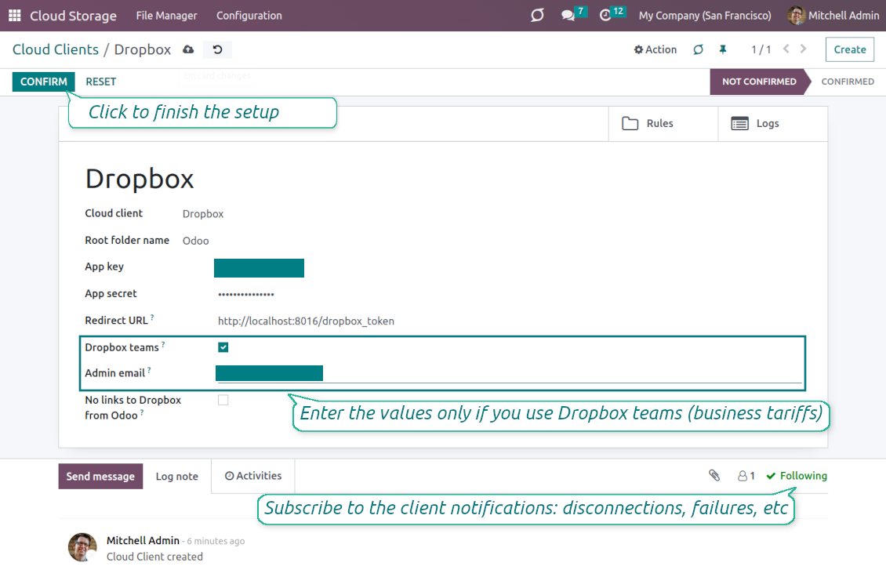The width and height of the screenshot is (886, 588).
Task: Click the Dropbox record title heading
Action: [x=140, y=179]
